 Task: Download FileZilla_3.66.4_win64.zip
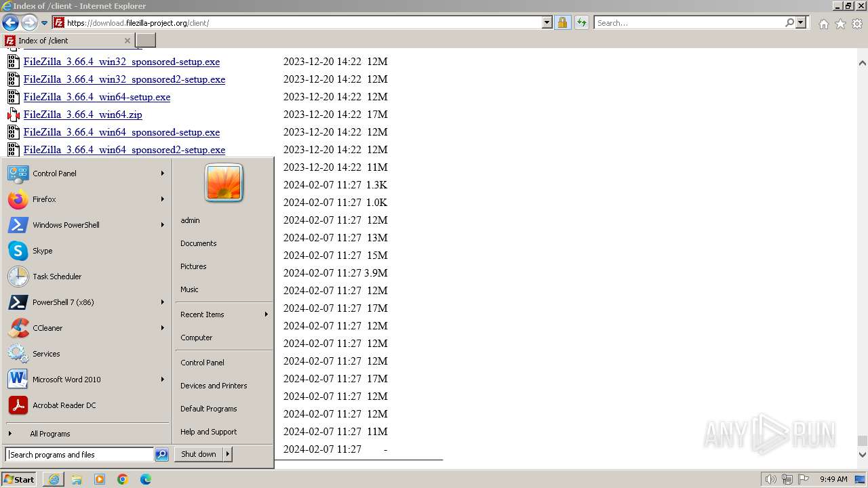tap(83, 115)
